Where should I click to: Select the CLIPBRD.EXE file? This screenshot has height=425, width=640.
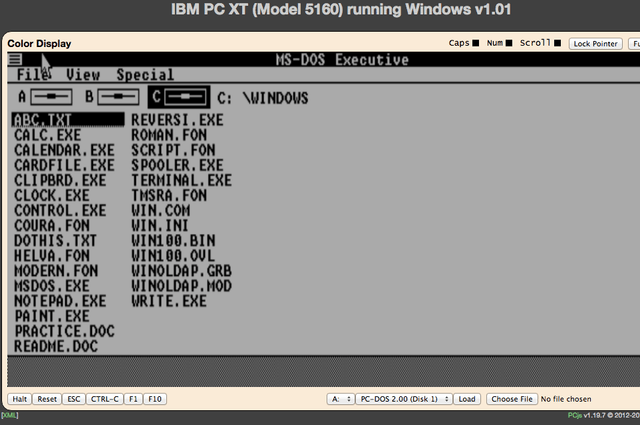pyautogui.click(x=60, y=180)
